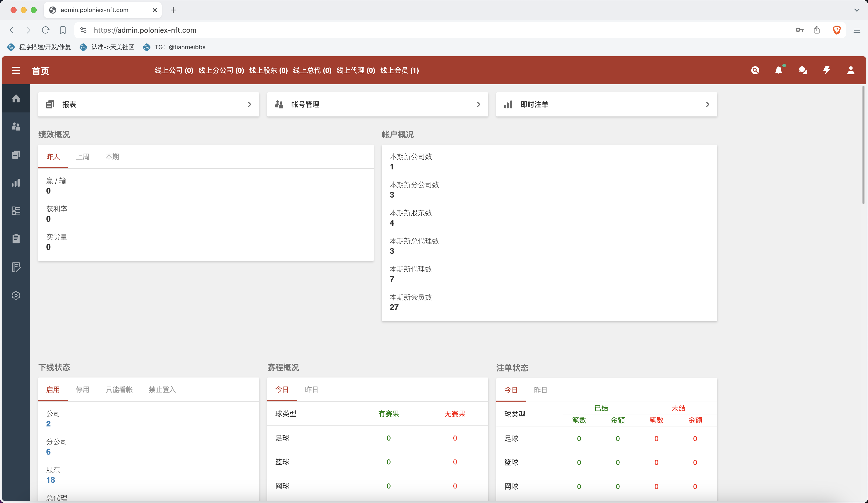Select the 禁止登入 filter
The height and width of the screenshot is (503, 868).
point(161,390)
